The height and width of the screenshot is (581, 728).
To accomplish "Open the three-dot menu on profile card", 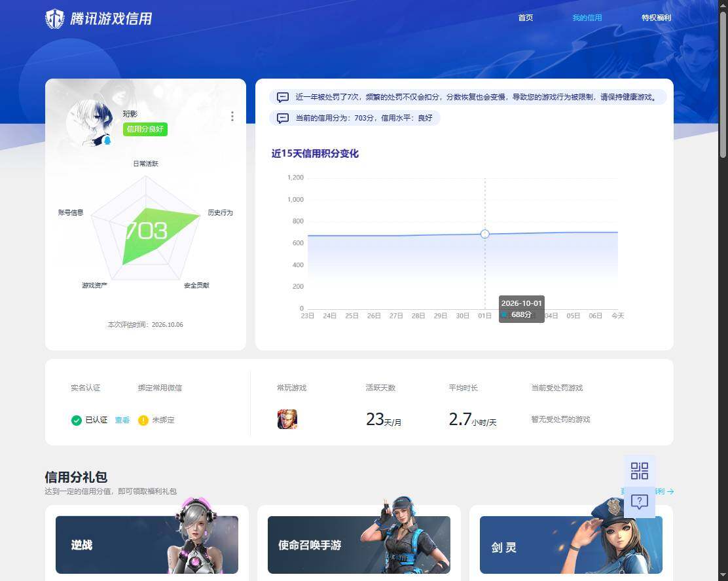I will click(x=232, y=116).
